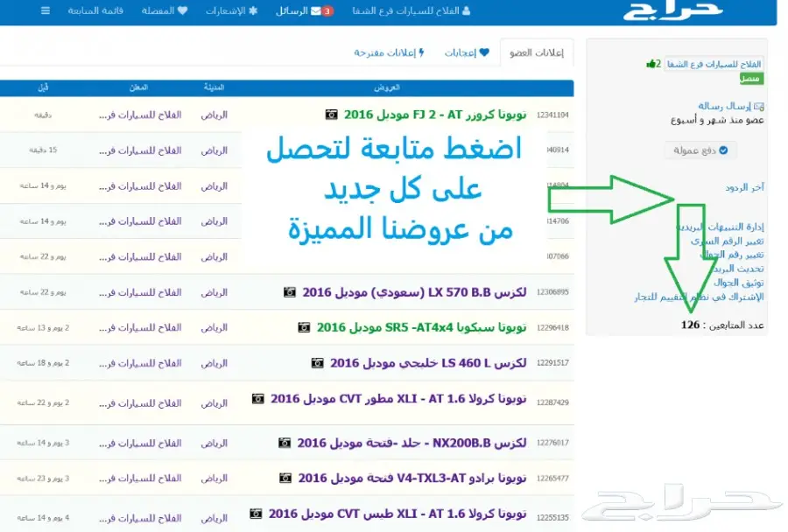Click ad number 12291517
The height and width of the screenshot is (532, 788).
click(x=552, y=363)
